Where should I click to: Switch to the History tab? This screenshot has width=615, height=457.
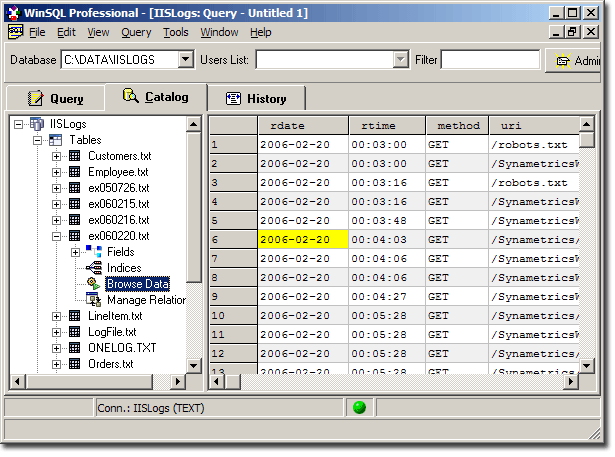(256, 98)
